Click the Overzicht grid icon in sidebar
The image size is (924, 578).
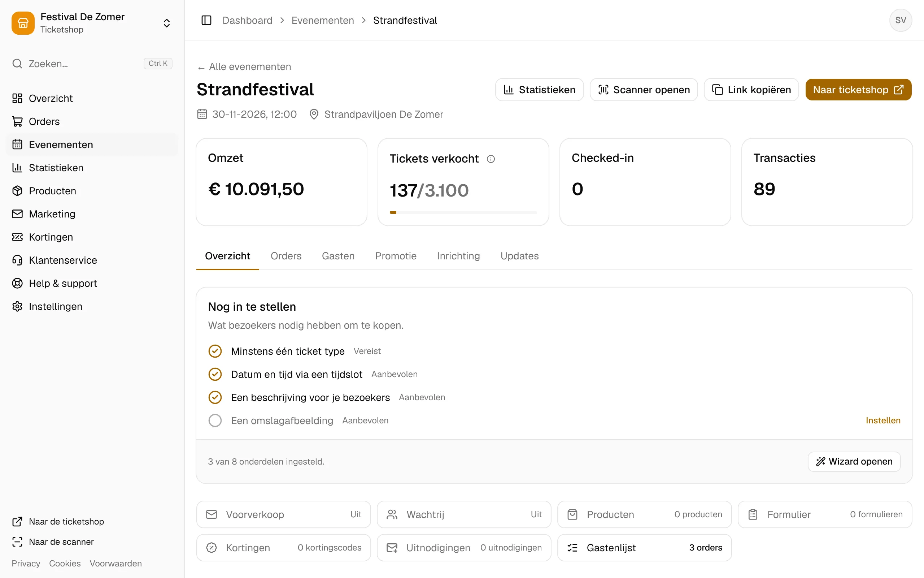(17, 98)
